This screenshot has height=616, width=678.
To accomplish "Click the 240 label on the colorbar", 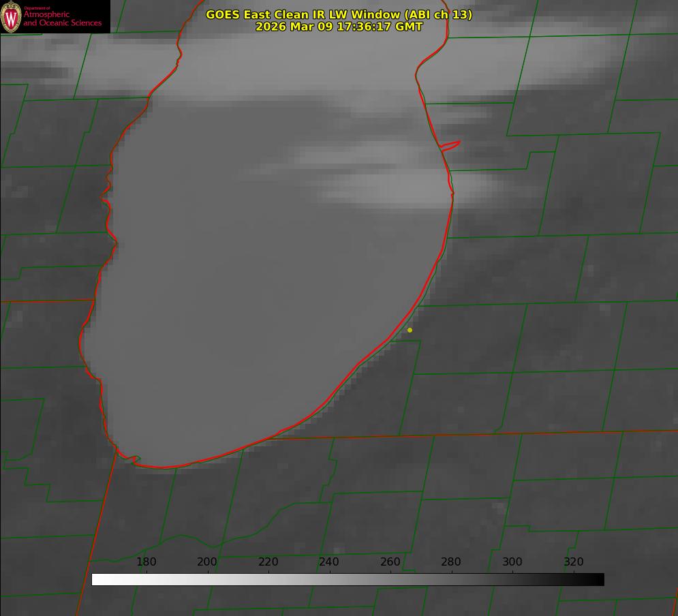I will (329, 562).
